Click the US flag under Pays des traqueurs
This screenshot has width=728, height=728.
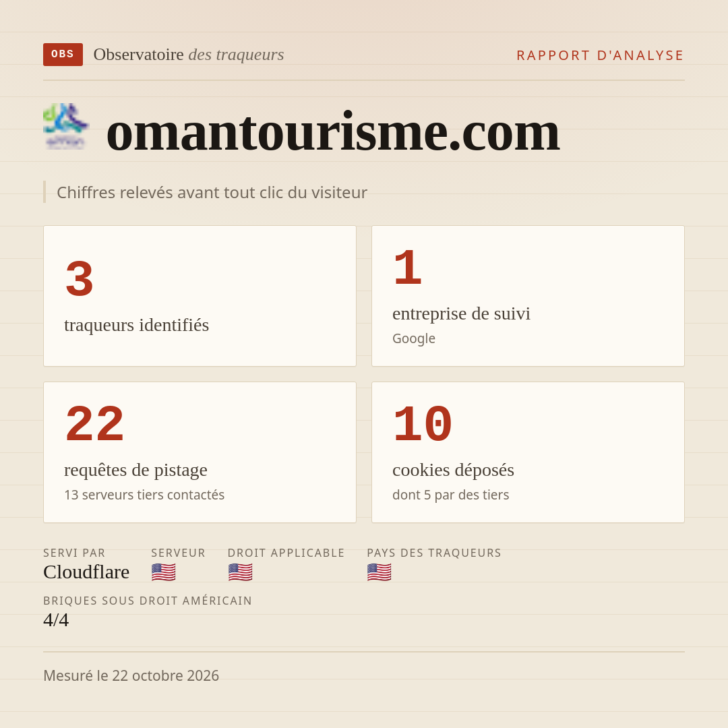[379, 572]
